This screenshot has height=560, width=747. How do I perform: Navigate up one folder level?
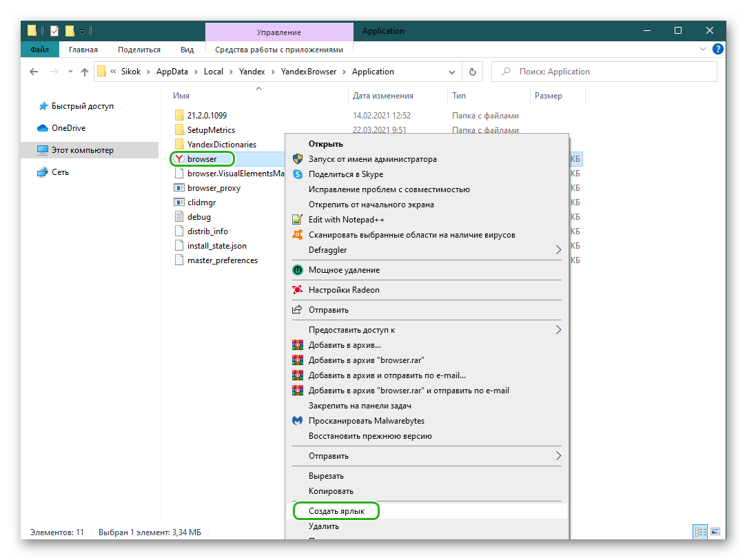point(85,72)
